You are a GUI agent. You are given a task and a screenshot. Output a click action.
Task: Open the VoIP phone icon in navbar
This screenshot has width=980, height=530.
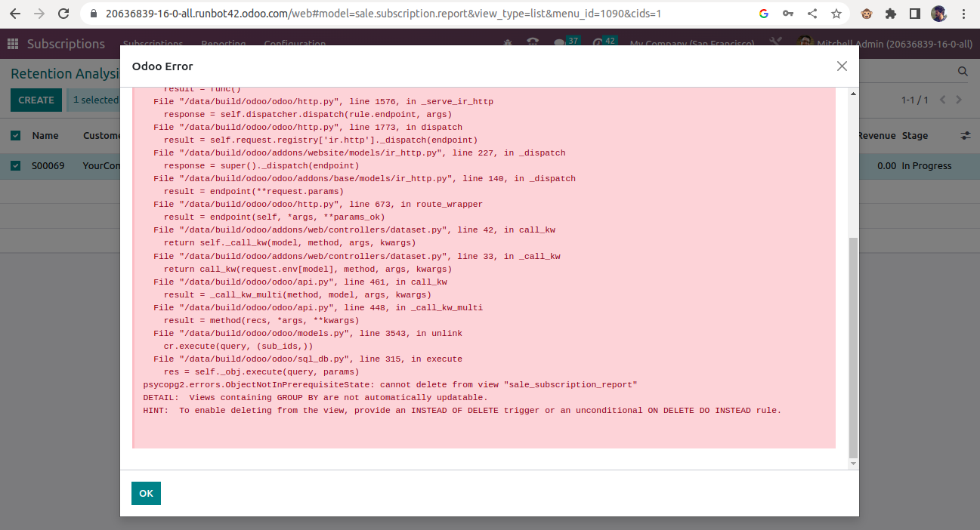[533, 43]
